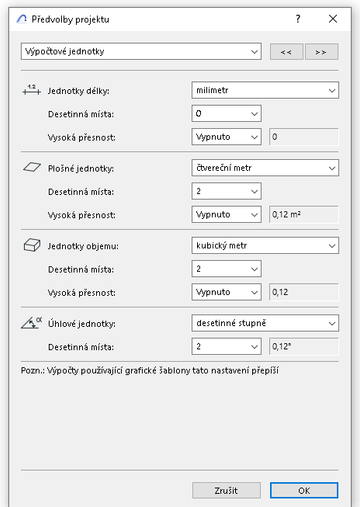The width and height of the screenshot is (360, 507).
Task: Click the angle units icon
Action: coord(32,323)
